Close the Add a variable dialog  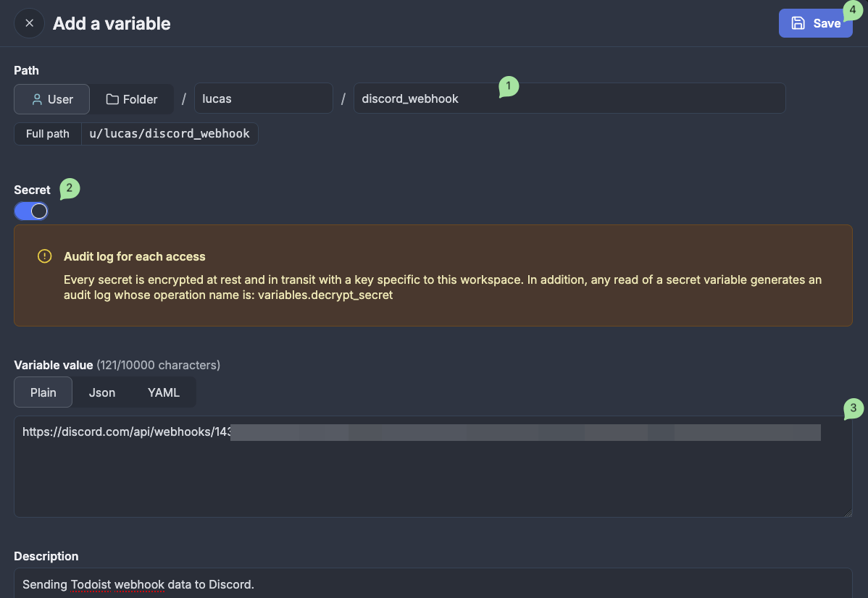click(x=29, y=23)
